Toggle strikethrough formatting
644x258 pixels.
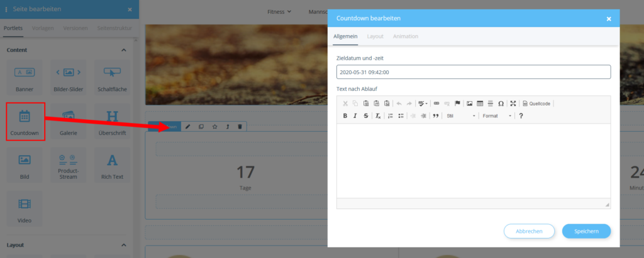click(x=365, y=116)
